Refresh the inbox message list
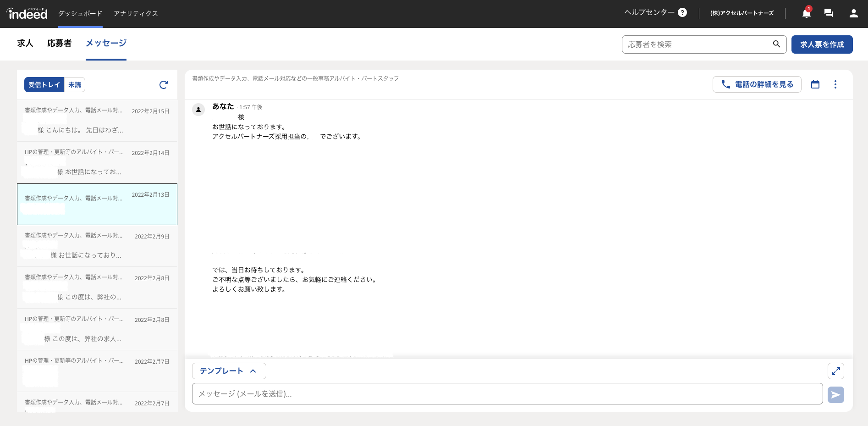The width and height of the screenshot is (868, 426). (164, 85)
